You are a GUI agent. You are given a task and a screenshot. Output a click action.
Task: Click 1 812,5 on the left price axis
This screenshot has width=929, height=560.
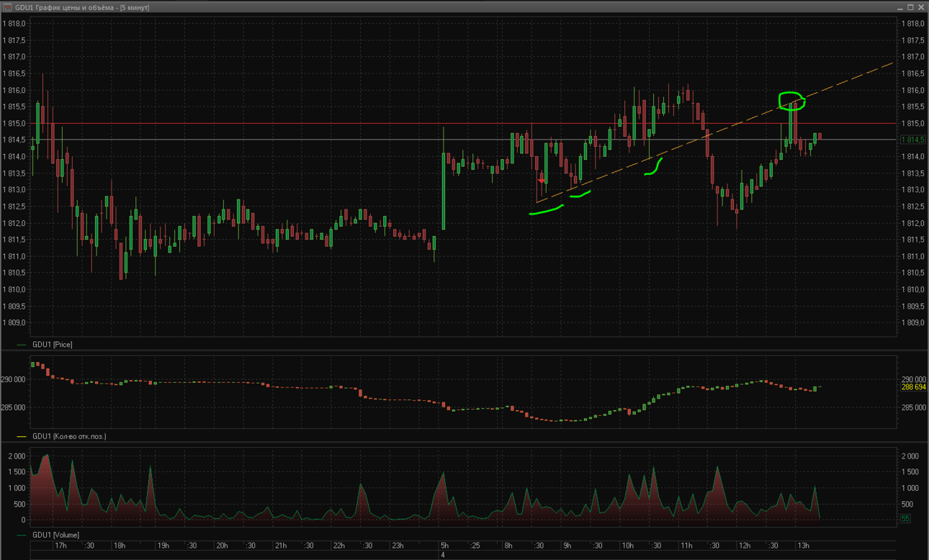click(x=15, y=207)
